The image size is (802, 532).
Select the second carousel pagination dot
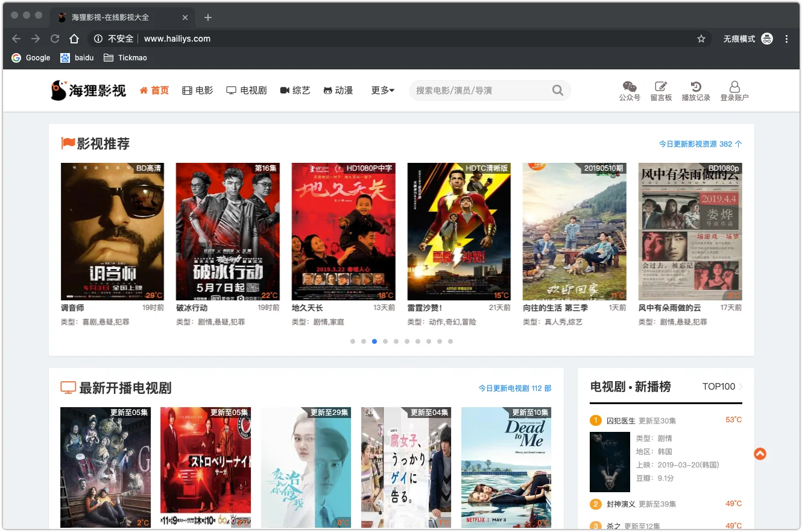pos(364,341)
